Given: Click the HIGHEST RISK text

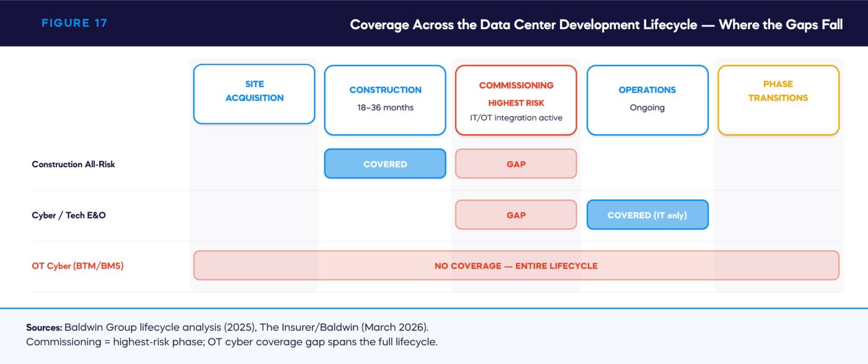Looking at the screenshot, I should click(516, 103).
